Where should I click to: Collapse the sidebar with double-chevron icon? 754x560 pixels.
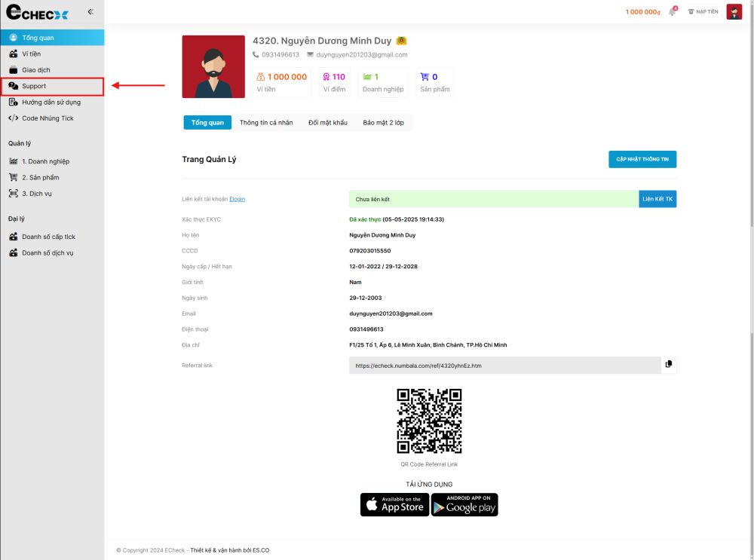90,12
